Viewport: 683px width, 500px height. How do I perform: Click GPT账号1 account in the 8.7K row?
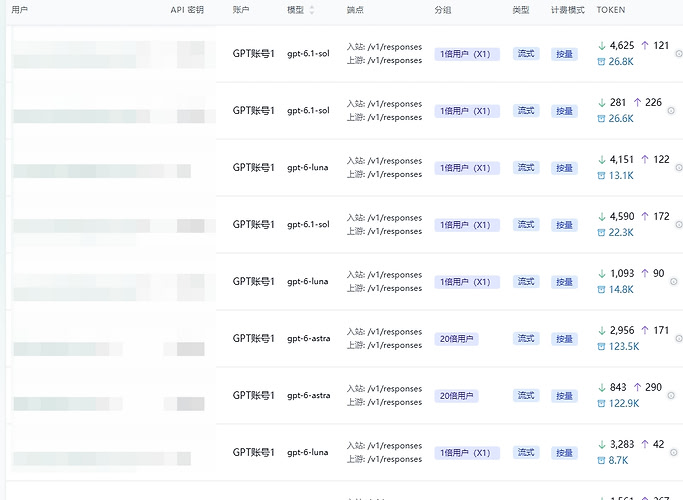[254, 453]
